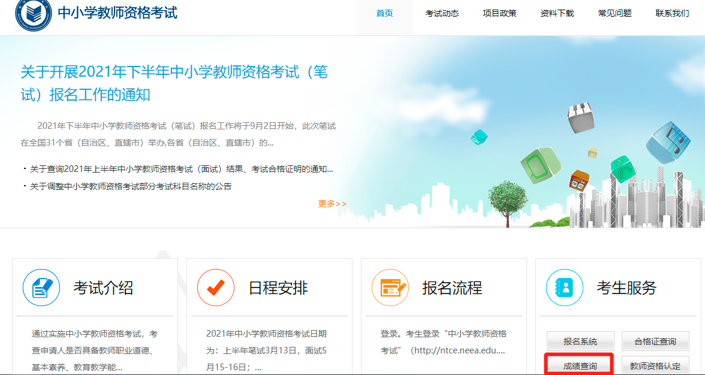This screenshot has width=705, height=375.
Task: Go to 项目政策 in navigation
Action: (x=500, y=13)
